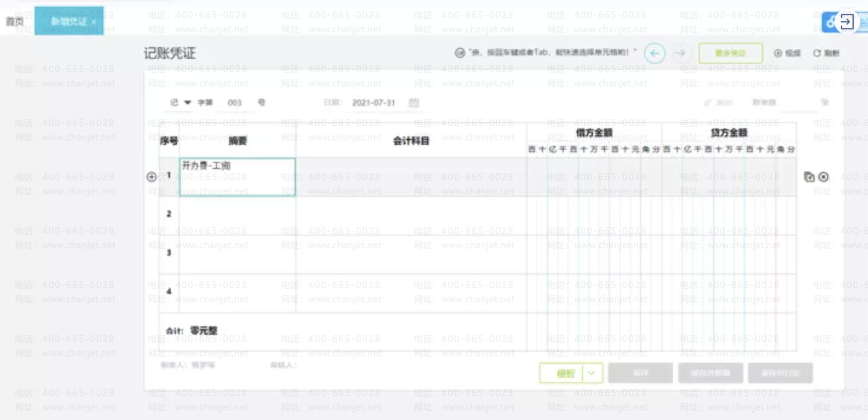Screen dimensions: 868x420
Task: Click the 贷方金额 cell in row 2
Action: (729, 216)
